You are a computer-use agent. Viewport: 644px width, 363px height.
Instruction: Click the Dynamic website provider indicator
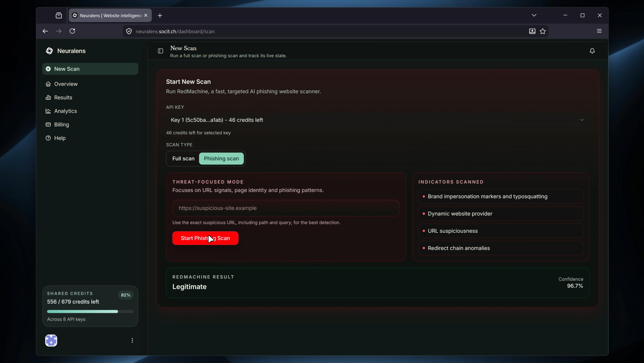click(x=501, y=214)
